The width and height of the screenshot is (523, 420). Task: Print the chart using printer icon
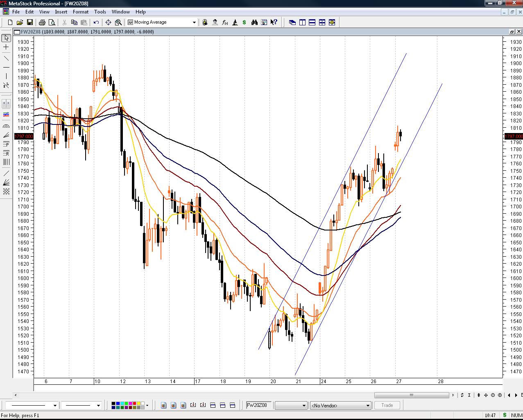[42, 23]
